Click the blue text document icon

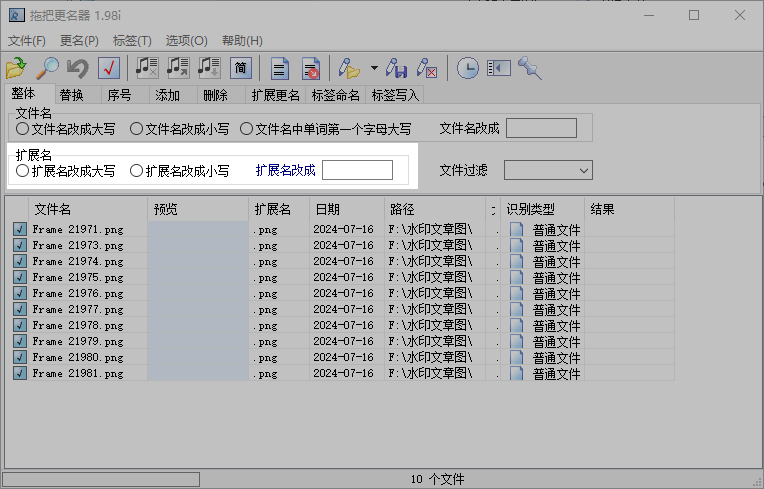[280, 68]
